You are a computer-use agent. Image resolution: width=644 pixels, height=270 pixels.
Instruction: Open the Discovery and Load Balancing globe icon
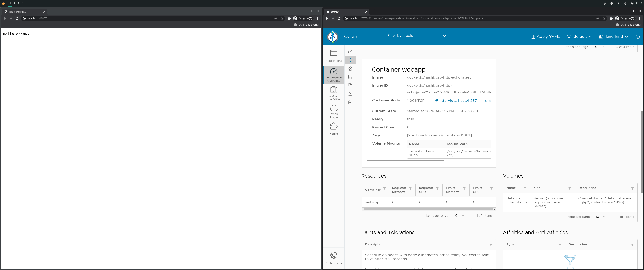point(350,68)
